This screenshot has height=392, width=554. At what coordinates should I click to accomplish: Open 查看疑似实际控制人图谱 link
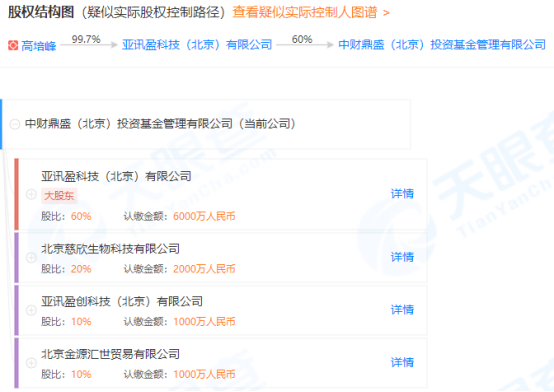311,12
